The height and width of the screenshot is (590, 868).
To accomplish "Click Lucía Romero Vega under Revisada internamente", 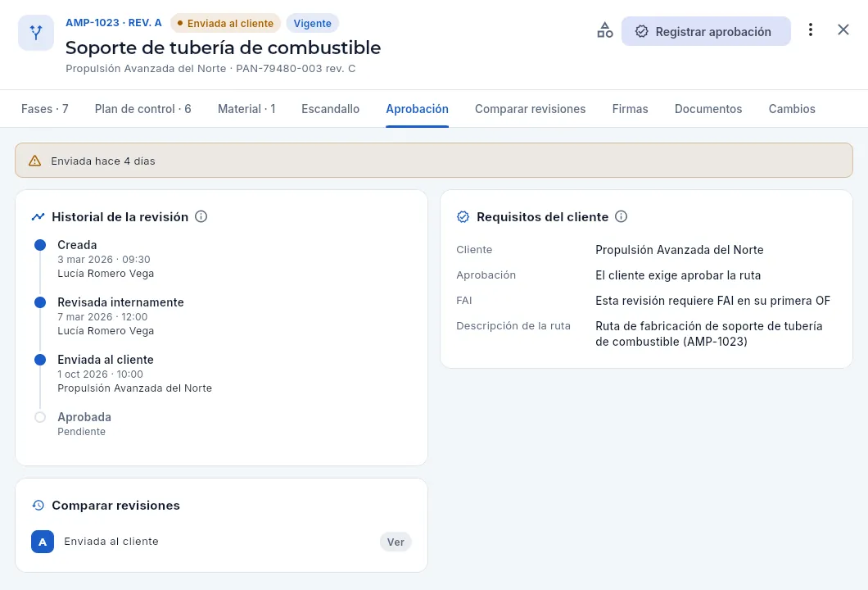I will pyautogui.click(x=106, y=331).
